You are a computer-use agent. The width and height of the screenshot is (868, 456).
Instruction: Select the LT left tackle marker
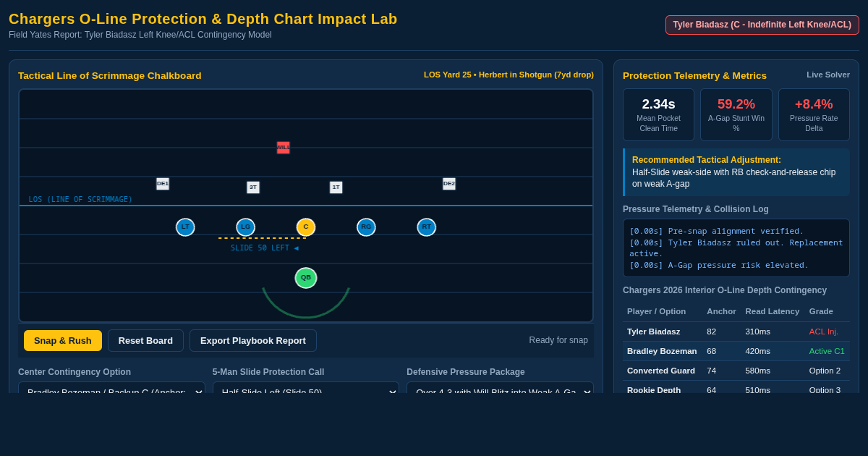click(x=185, y=227)
